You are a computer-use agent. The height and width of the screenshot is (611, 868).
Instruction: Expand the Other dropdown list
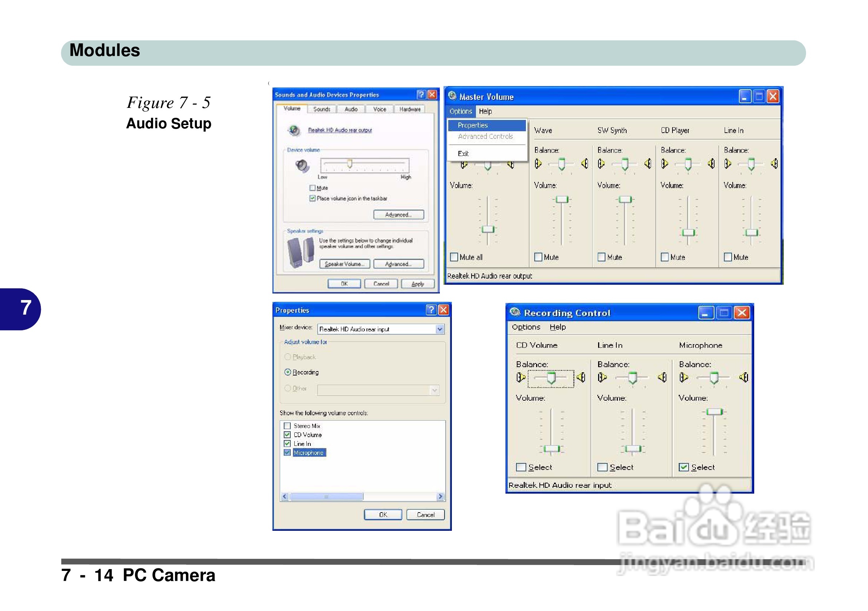coord(435,390)
